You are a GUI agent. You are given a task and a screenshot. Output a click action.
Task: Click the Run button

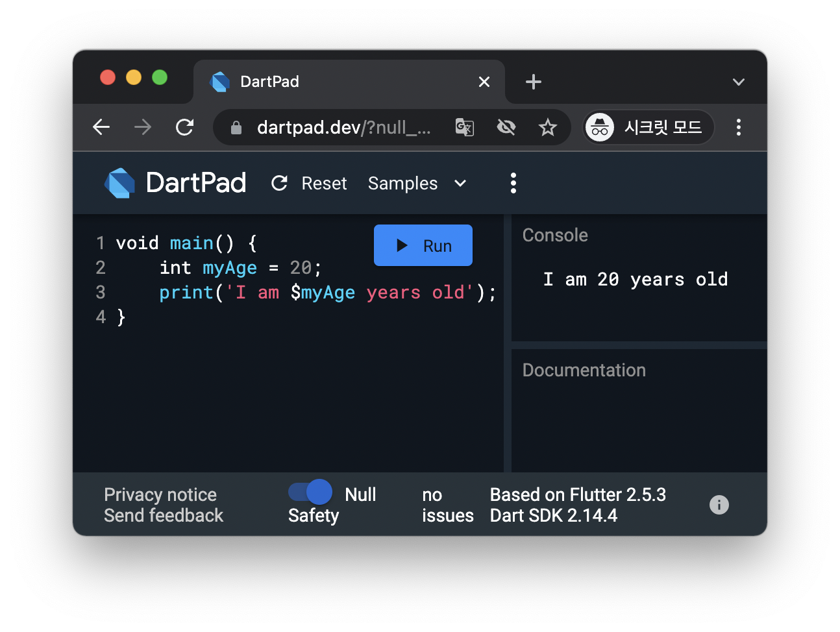tap(423, 245)
